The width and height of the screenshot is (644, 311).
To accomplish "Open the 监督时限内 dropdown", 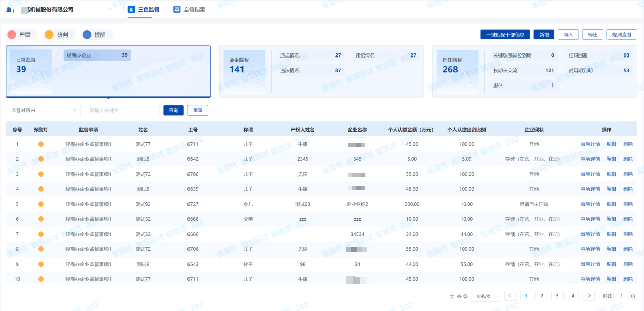I will pos(43,110).
